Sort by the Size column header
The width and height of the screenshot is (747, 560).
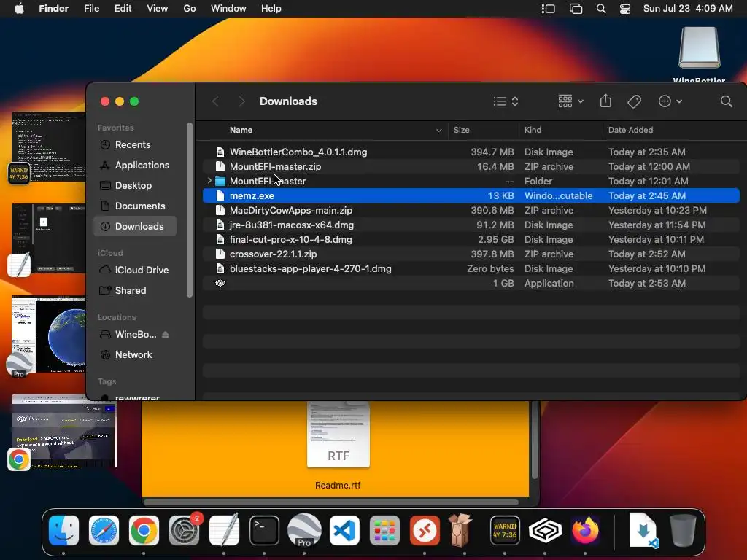pos(461,130)
